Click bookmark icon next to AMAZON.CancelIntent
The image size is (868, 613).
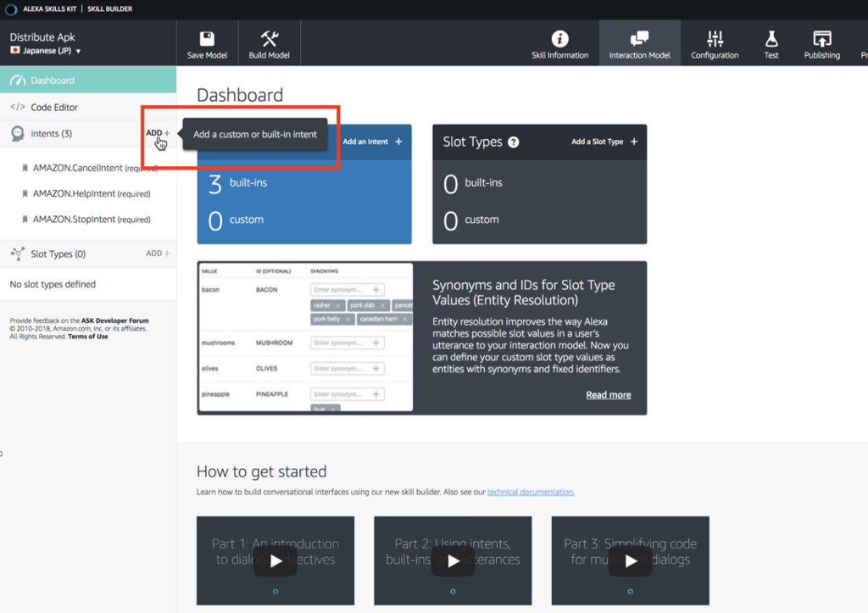[x=25, y=168]
